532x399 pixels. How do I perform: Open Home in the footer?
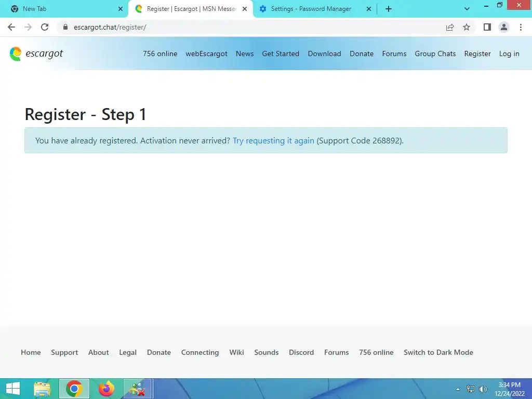click(31, 352)
